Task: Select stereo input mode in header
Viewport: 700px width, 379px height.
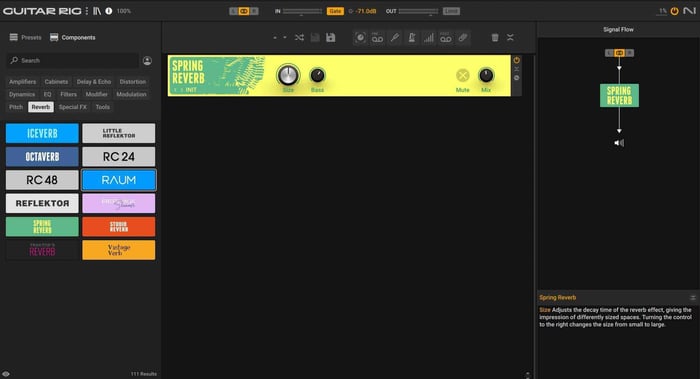Action: click(x=244, y=11)
